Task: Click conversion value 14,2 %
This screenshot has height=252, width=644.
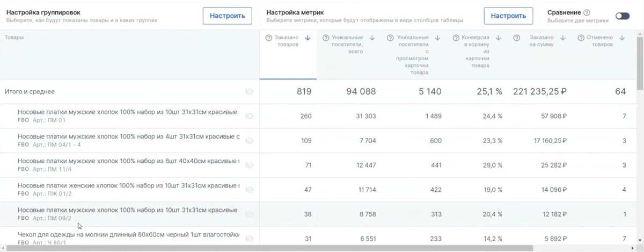Action: 492,238
